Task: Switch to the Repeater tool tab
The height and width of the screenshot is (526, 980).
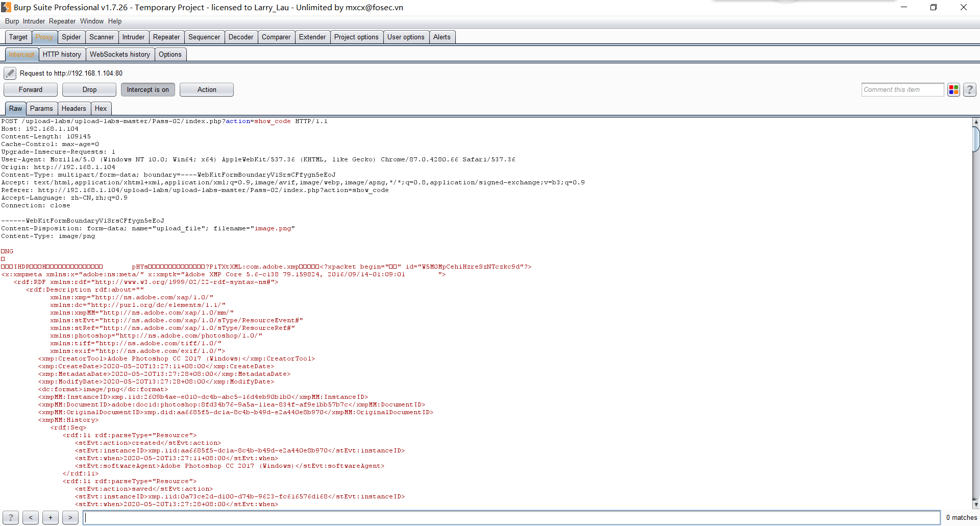Action: click(166, 37)
